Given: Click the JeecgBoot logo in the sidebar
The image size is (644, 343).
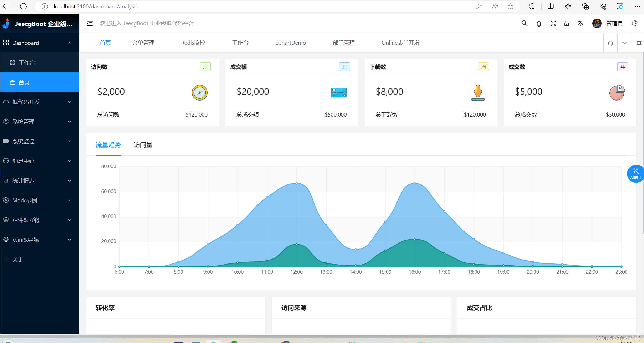Looking at the screenshot, I should (x=6, y=24).
